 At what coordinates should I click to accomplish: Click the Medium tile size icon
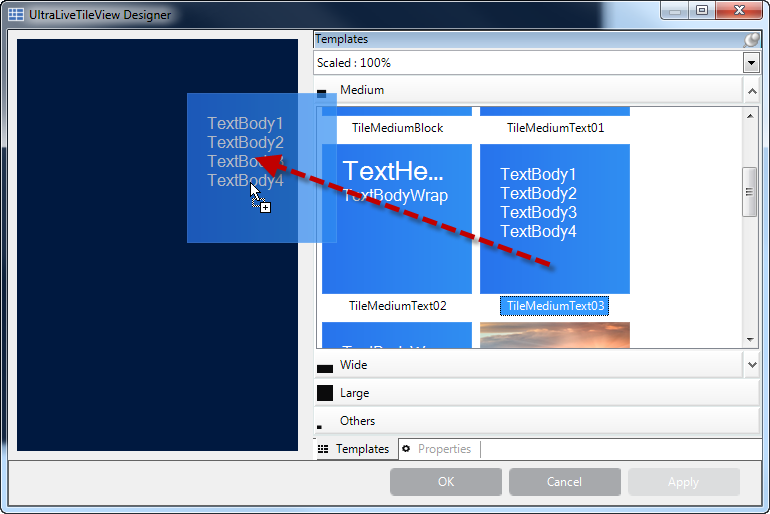(322, 93)
